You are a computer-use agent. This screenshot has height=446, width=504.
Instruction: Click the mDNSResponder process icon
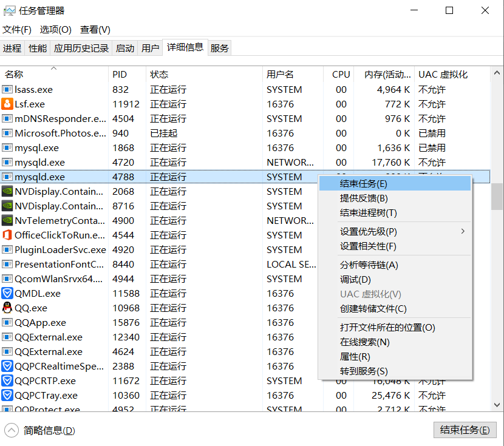click(x=7, y=119)
